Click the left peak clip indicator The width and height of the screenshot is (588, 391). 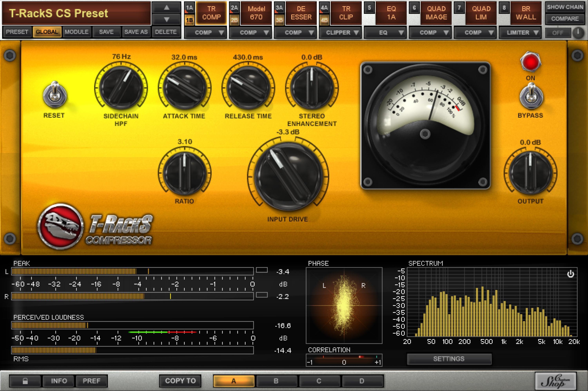[x=262, y=270]
